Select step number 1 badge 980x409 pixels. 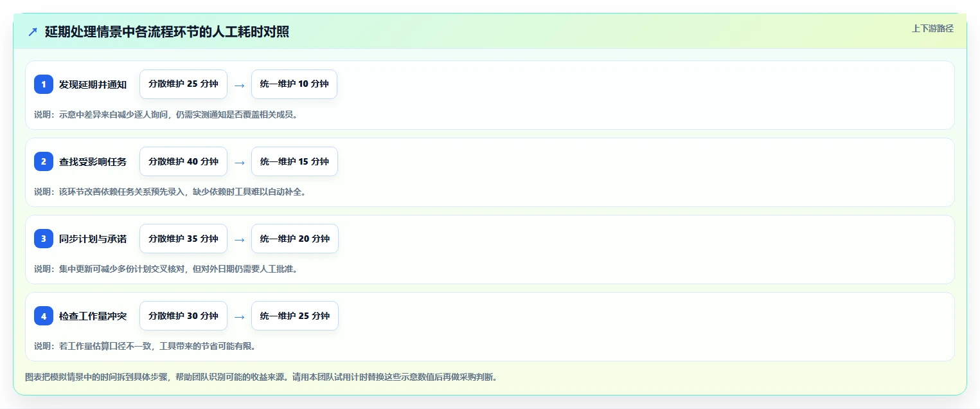tap(44, 84)
